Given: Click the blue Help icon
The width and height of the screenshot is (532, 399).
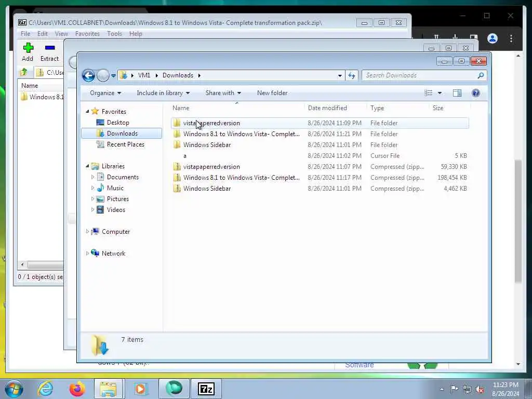Looking at the screenshot, I should [476, 93].
